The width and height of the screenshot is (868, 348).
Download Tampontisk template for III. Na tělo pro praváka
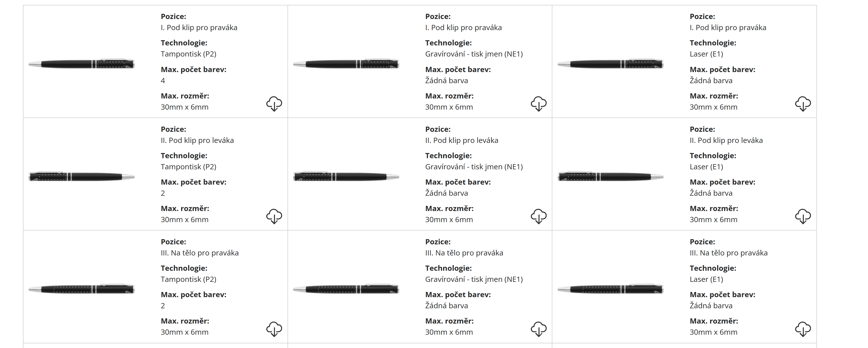point(274,329)
